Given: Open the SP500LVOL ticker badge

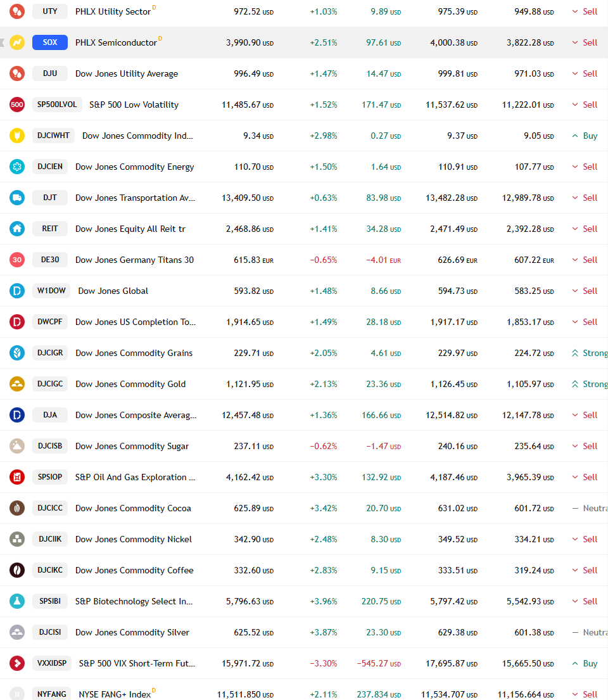Looking at the screenshot, I should (57, 105).
